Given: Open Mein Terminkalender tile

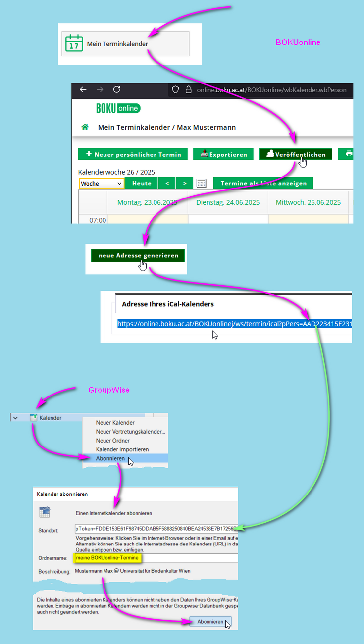Looking at the screenshot, I should click(x=125, y=44).
